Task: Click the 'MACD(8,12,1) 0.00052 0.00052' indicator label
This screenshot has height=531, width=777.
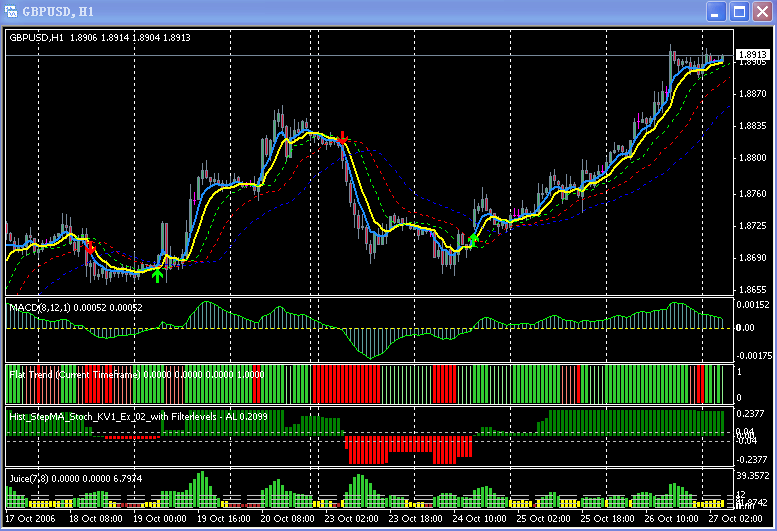Action: pos(76,308)
